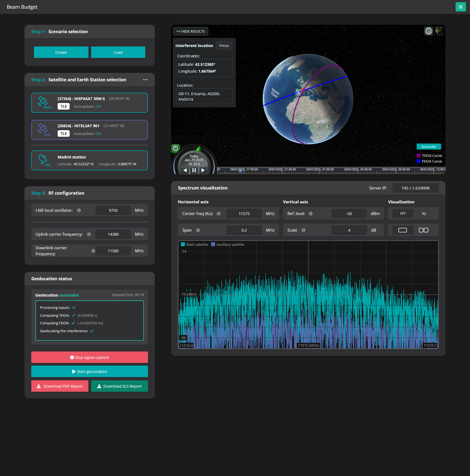Choose the split dual-panel layout

click(x=423, y=230)
